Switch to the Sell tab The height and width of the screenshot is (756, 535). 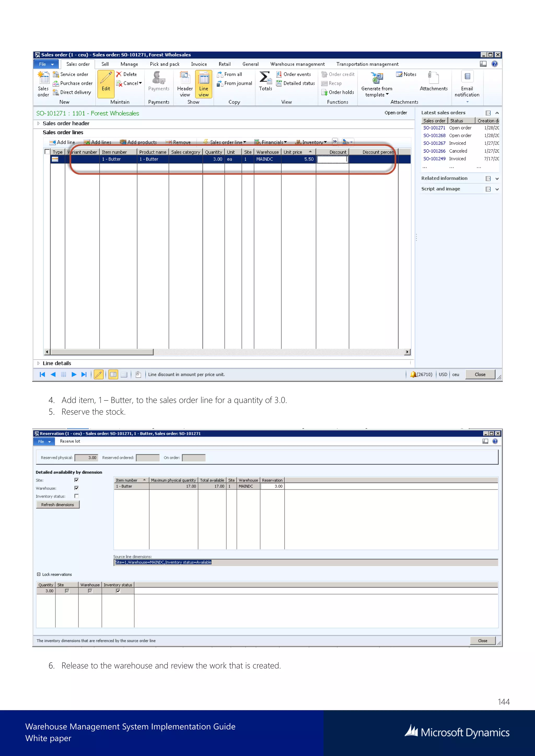pyautogui.click(x=105, y=64)
